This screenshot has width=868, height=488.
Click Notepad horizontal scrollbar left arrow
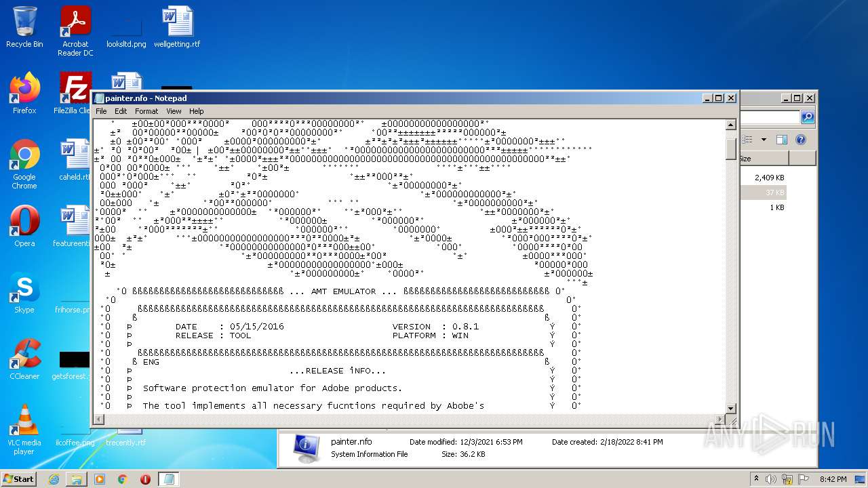click(x=99, y=419)
